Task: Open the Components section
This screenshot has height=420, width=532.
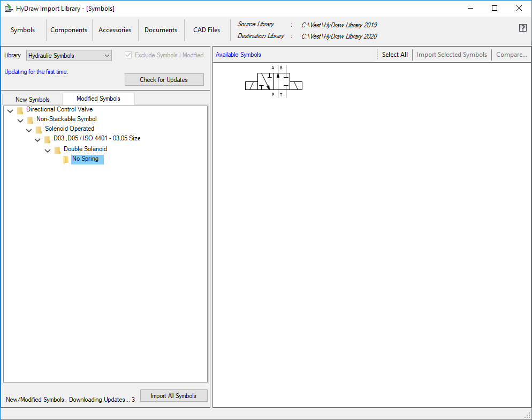Action: click(x=69, y=30)
